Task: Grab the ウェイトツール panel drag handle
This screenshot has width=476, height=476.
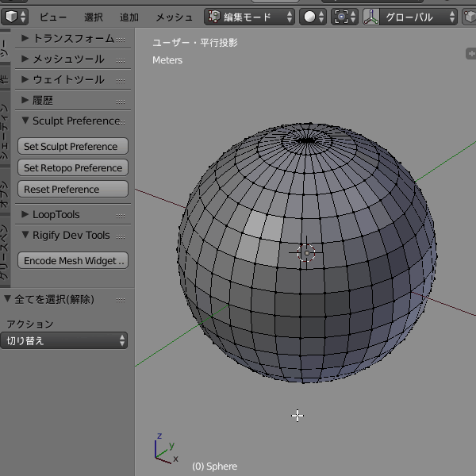Action: tap(121, 81)
